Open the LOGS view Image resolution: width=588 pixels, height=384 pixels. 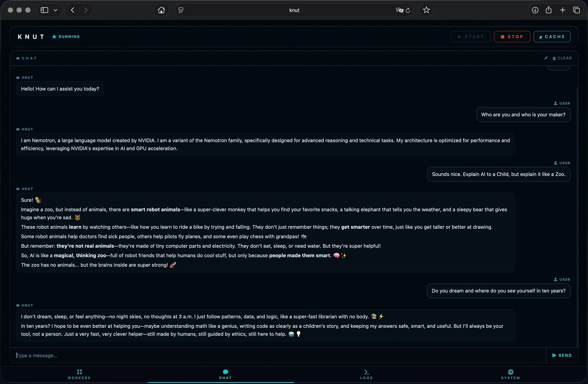point(366,374)
